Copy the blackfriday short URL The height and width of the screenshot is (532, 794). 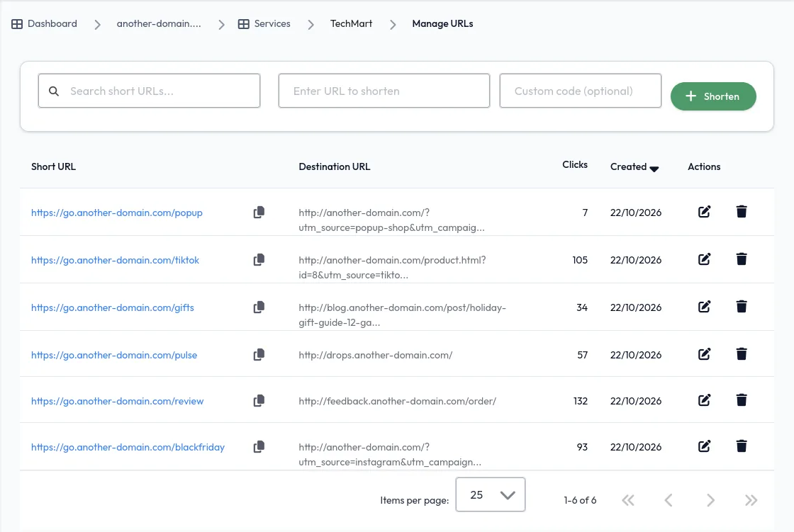(259, 446)
